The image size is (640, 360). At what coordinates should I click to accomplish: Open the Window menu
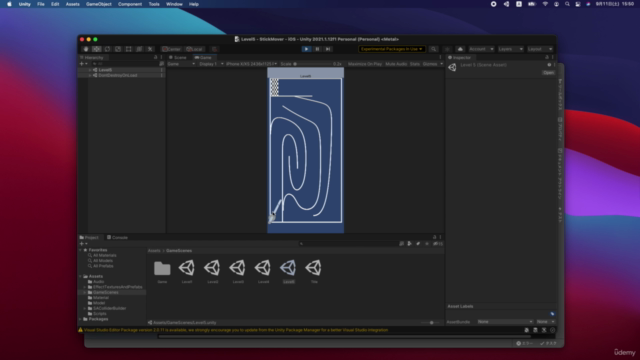[x=174, y=4]
